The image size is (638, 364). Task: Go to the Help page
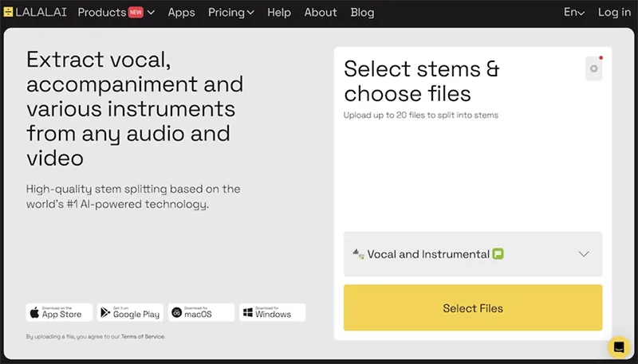279,12
